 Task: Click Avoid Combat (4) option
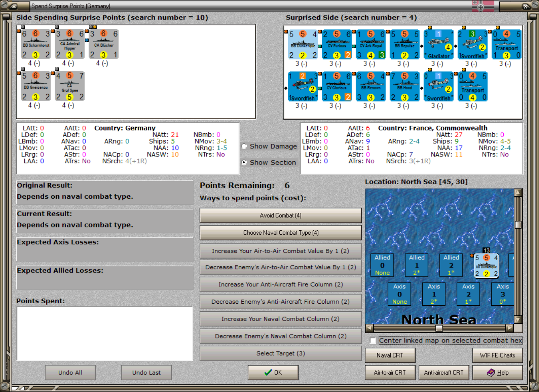(280, 215)
